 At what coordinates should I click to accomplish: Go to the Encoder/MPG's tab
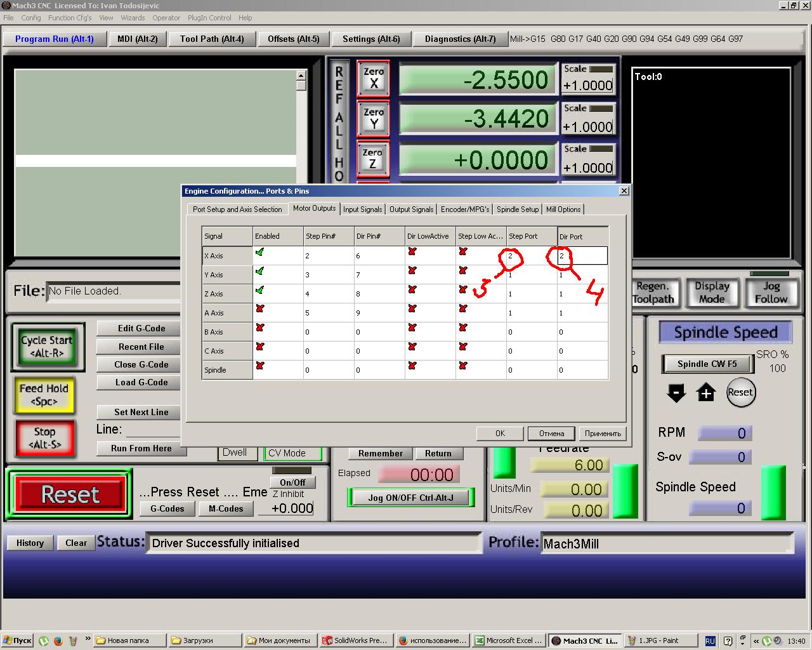coord(465,209)
